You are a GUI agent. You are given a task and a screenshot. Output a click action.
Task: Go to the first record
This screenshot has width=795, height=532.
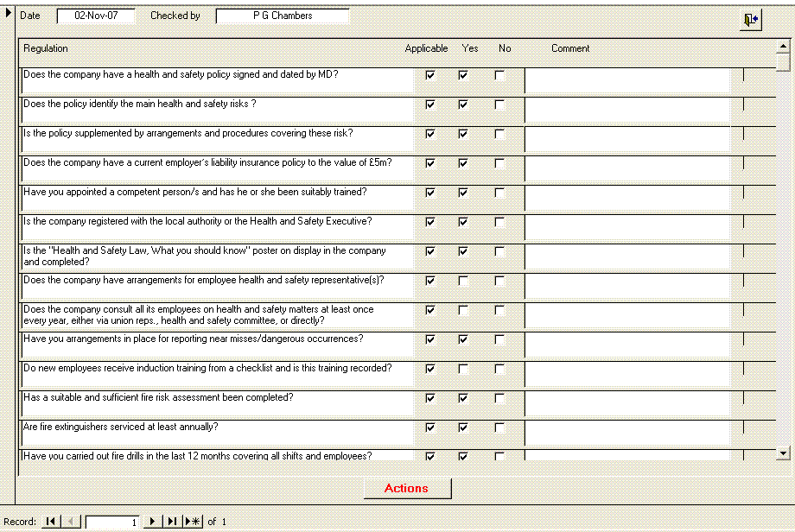[51, 522]
